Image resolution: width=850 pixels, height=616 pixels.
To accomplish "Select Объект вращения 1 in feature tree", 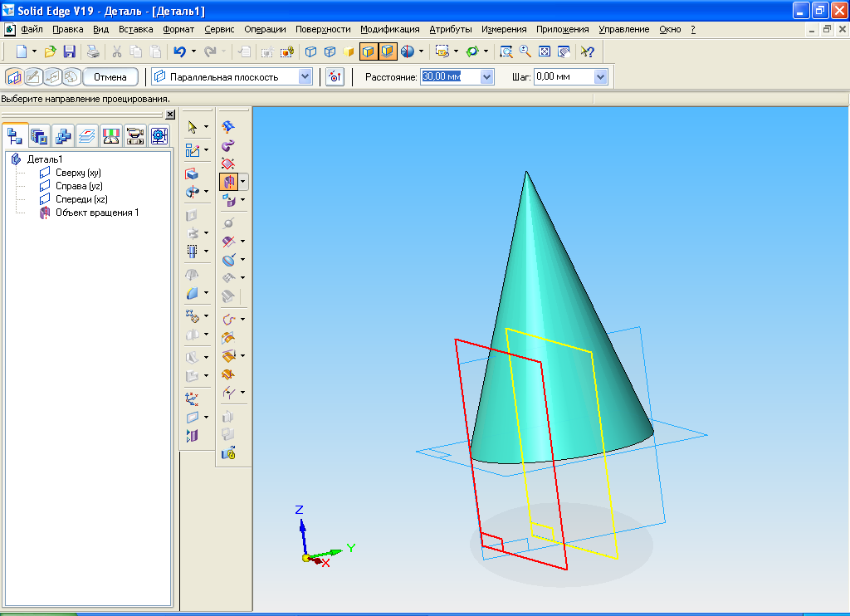I will click(96, 213).
